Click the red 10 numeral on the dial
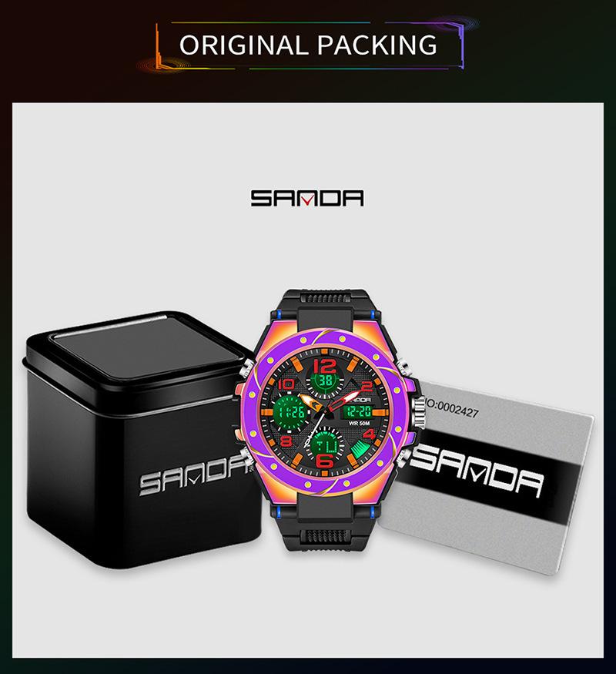The height and width of the screenshot is (674, 616). [x=286, y=384]
